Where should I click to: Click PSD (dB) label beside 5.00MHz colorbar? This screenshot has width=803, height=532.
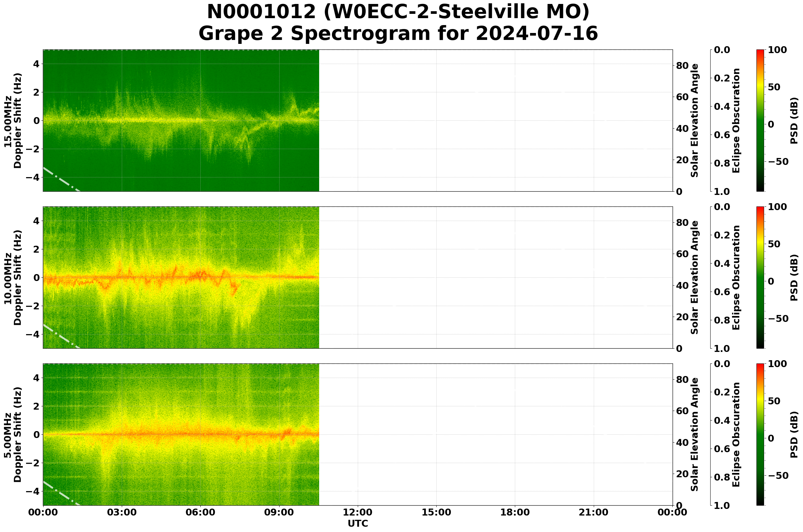pos(794,435)
